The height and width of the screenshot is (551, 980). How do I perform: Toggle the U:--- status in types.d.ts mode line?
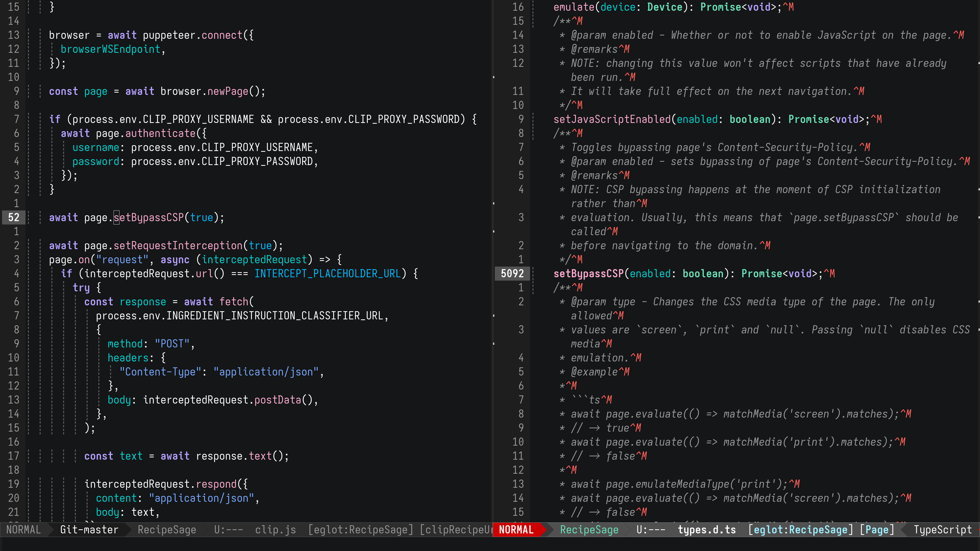651,530
